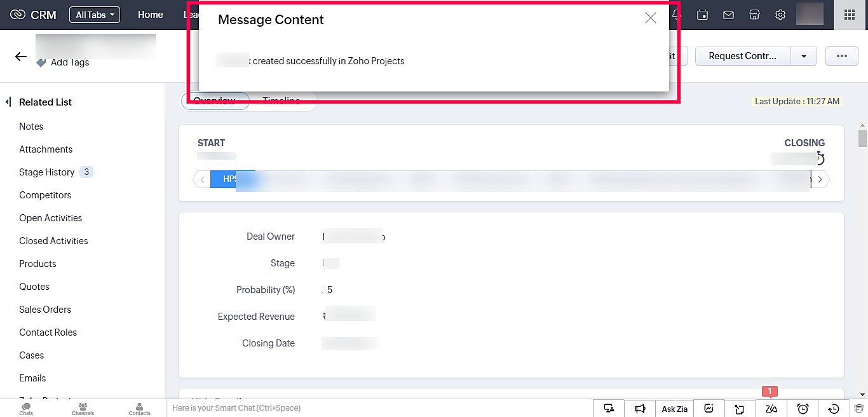Image resolution: width=868 pixels, height=417 pixels.
Task: Open Chats in the bottom bar
Action: click(26, 409)
